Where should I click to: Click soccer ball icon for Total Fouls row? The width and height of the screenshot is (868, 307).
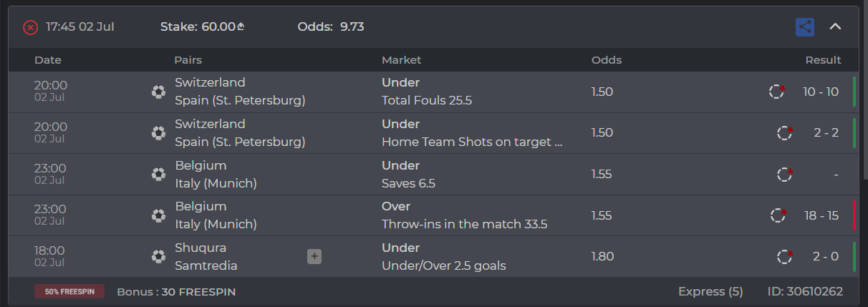(159, 92)
